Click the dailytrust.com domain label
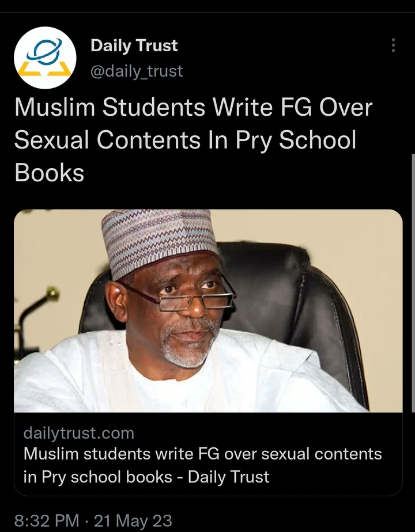Viewport: 415px width, 532px height. pos(79,434)
